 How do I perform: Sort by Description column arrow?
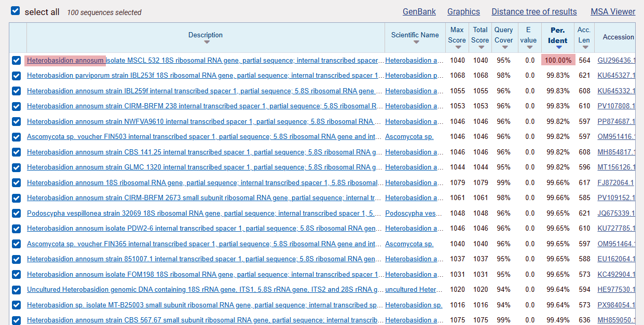tap(206, 43)
